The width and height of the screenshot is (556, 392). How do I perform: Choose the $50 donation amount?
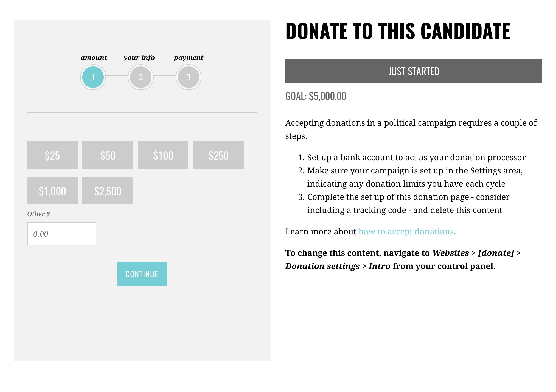[108, 155]
